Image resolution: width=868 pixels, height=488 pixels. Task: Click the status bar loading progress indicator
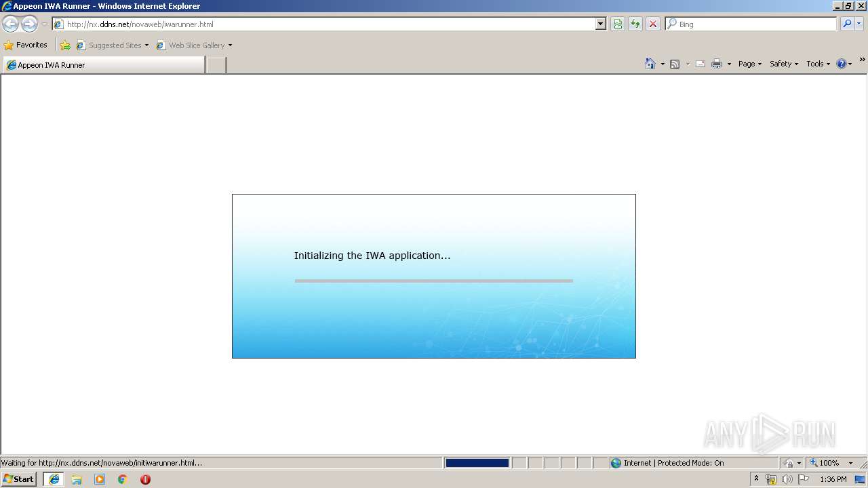coord(477,463)
